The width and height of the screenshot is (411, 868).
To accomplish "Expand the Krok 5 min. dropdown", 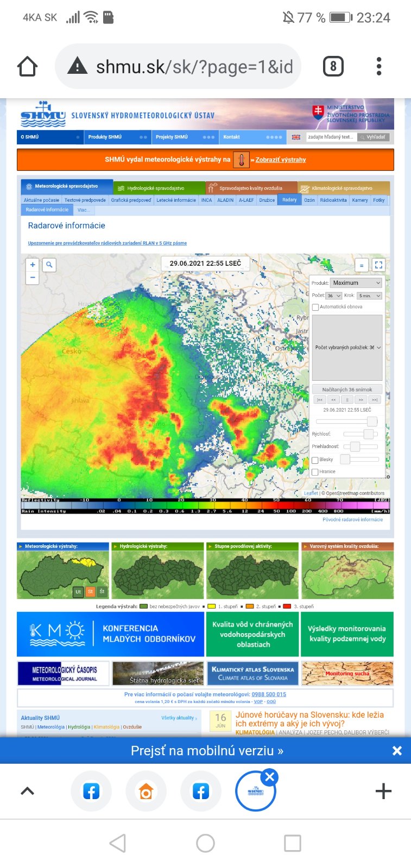I will tap(369, 296).
